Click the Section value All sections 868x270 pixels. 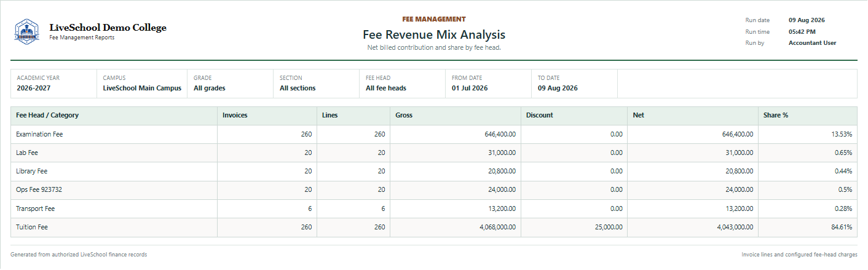coord(298,88)
